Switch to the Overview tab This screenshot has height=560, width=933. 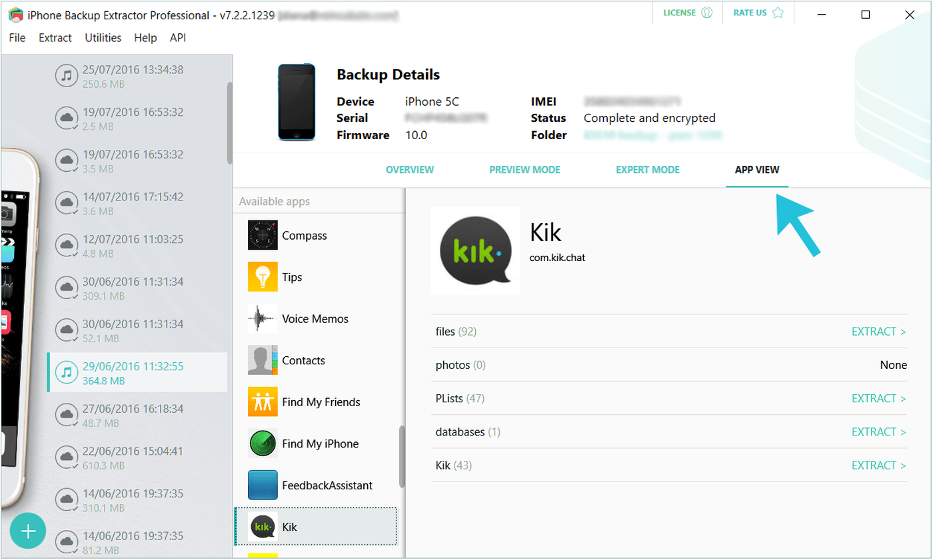point(409,170)
